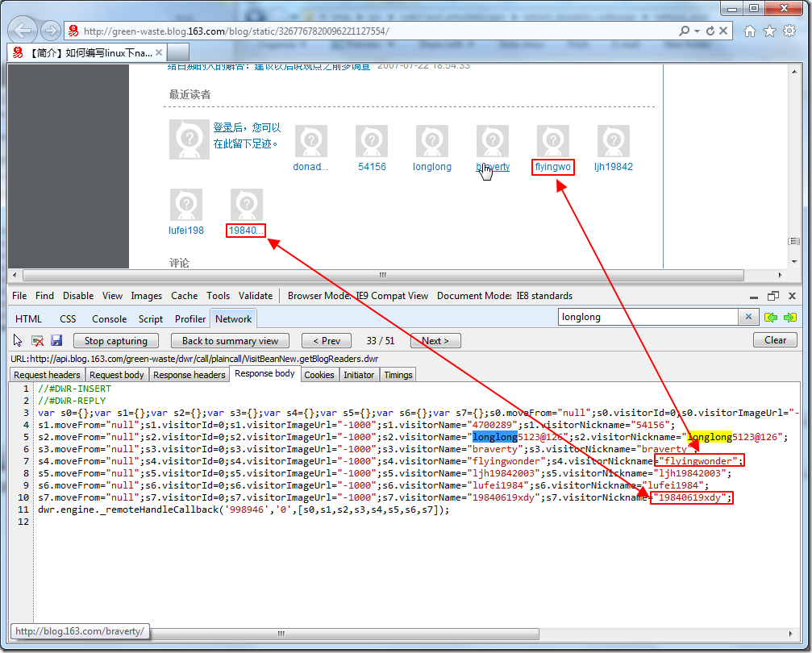Open reader link ljh19842

pyautogui.click(x=613, y=167)
